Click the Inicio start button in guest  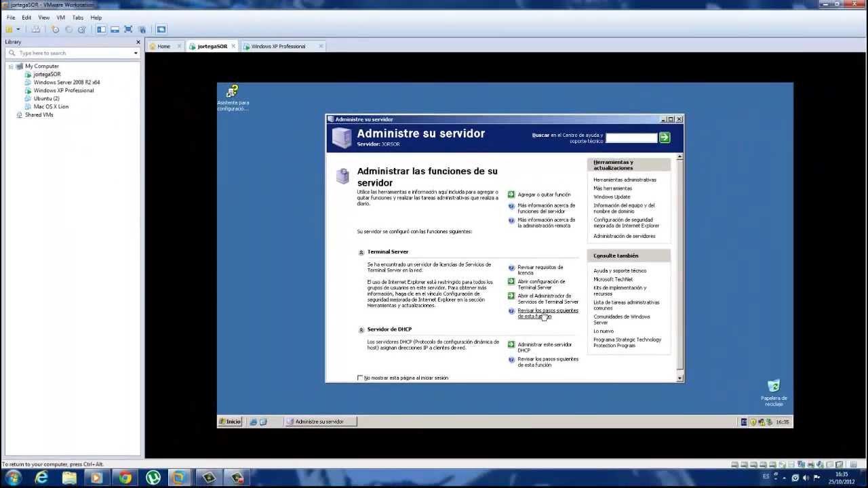[x=230, y=422]
